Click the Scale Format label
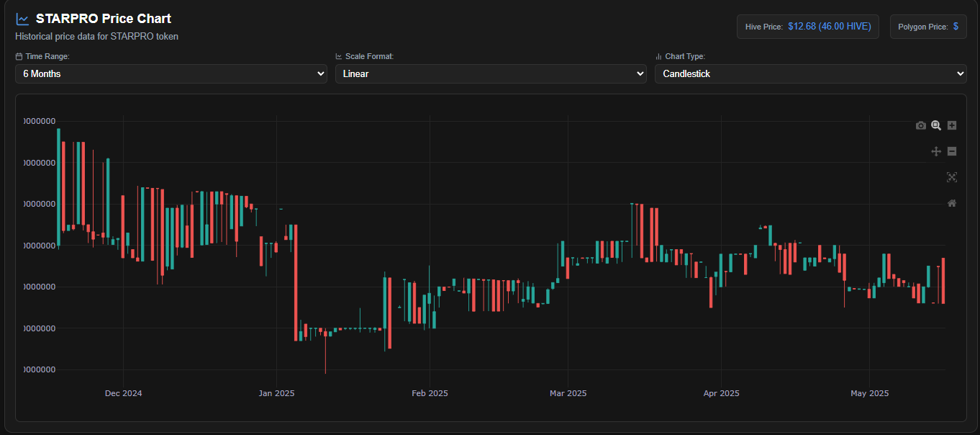 tap(370, 56)
